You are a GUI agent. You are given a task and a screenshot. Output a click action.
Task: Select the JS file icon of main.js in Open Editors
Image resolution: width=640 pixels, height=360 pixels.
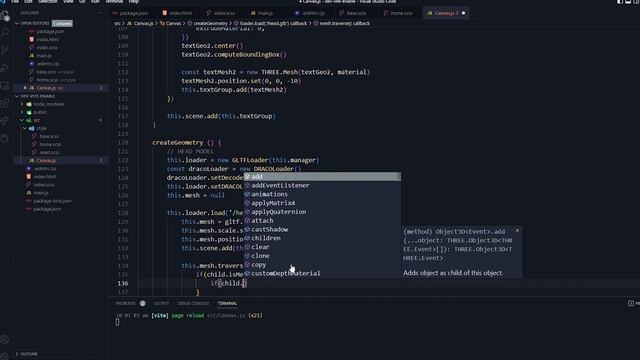pos(32,56)
